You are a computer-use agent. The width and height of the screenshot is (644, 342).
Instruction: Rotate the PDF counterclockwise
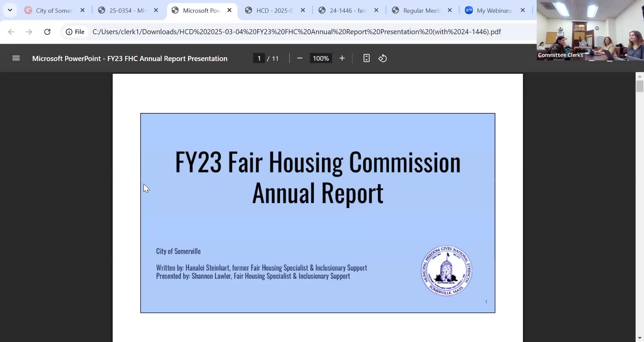382,58
